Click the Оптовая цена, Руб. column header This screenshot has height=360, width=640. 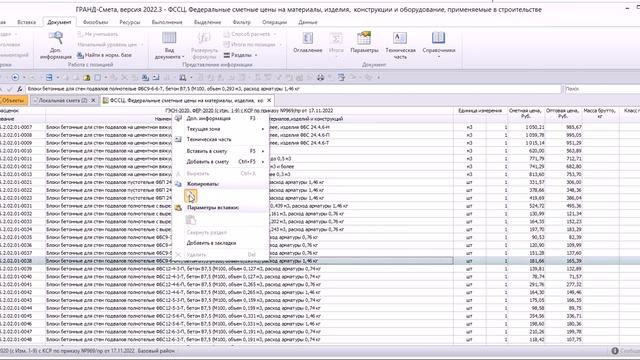562,113
